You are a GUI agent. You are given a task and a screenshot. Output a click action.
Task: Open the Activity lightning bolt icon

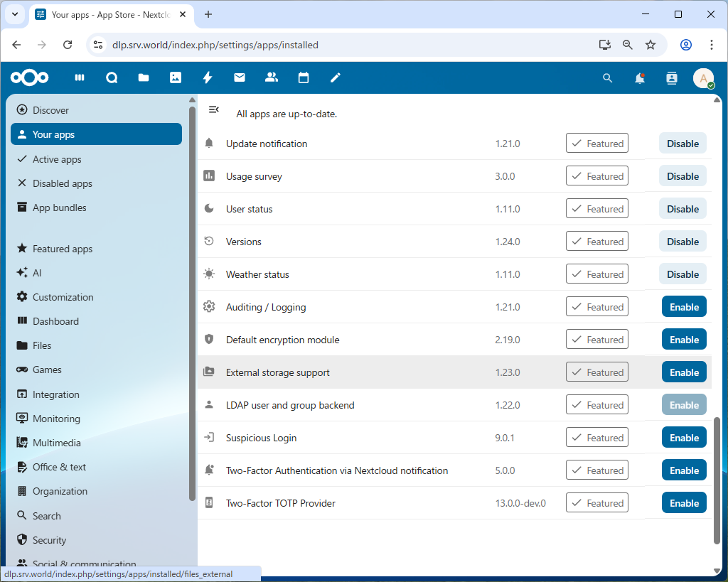pyautogui.click(x=208, y=78)
